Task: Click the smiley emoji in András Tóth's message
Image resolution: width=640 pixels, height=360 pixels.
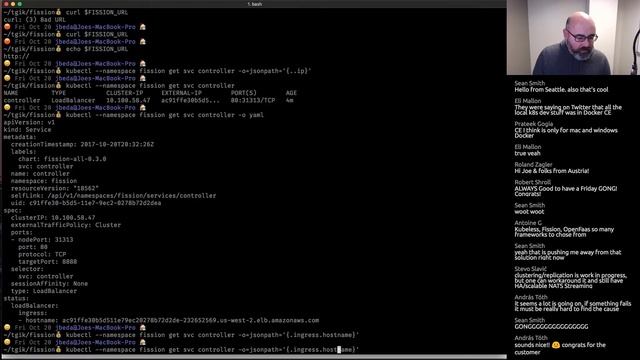Action: [x=556, y=345]
